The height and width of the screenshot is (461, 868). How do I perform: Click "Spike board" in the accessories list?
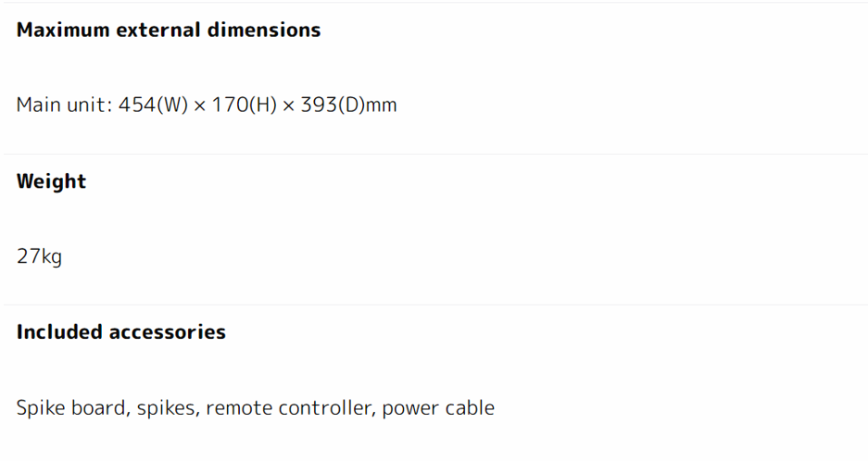pos(71,408)
